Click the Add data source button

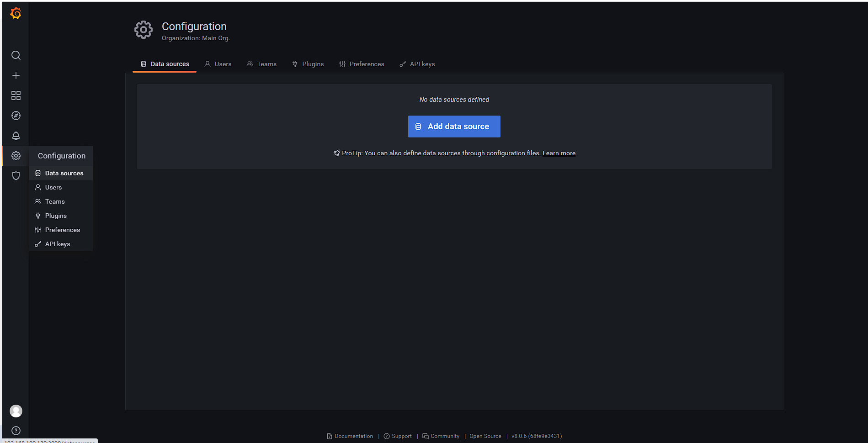point(454,127)
